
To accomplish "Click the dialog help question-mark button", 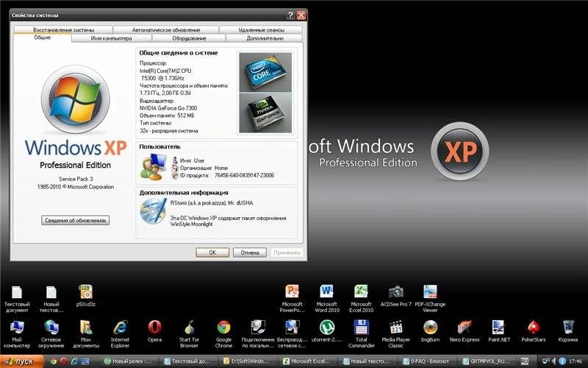I will pos(290,15).
